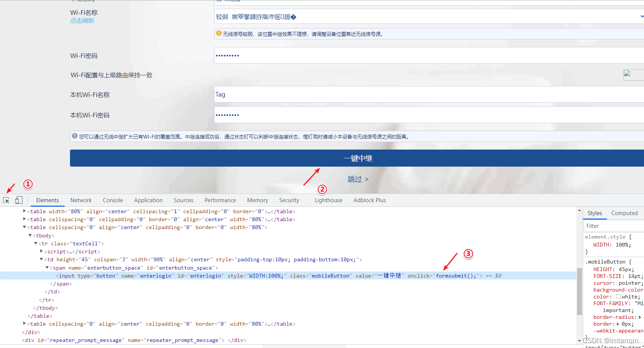Collapse the span enterbutton_space node
This screenshot has height=348, width=644.
[47, 267]
